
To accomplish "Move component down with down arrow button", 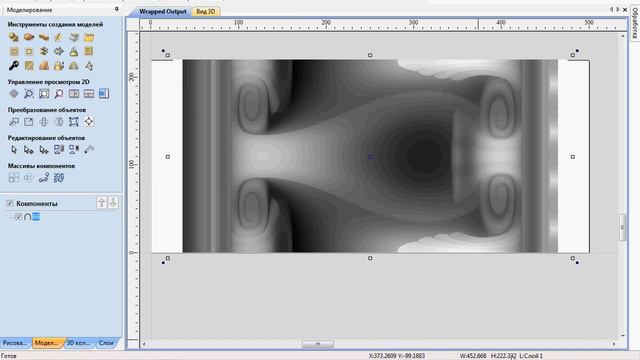I will (x=113, y=202).
